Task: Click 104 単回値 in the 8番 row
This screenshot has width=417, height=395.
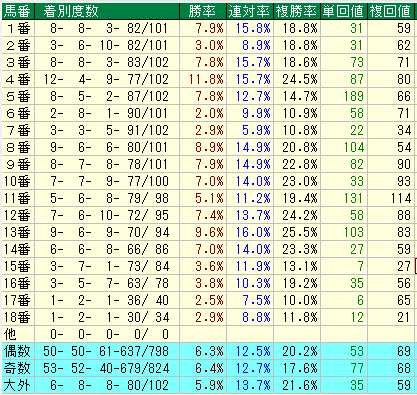Action: (353, 147)
